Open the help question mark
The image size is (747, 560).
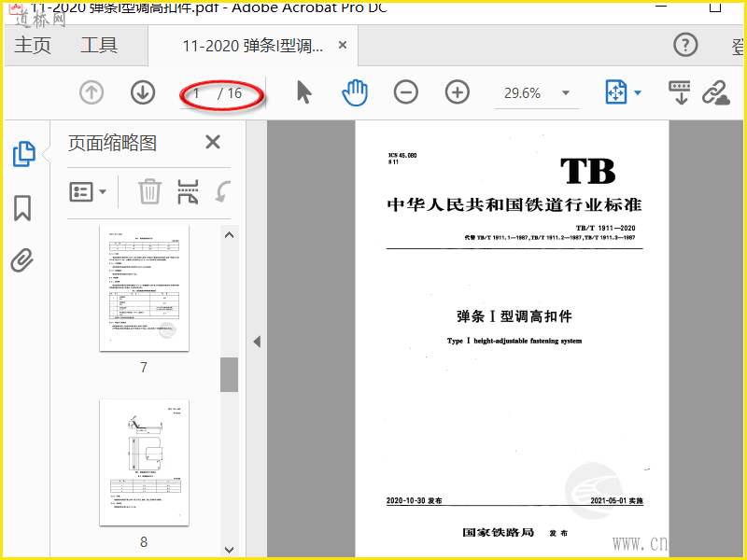pos(685,45)
